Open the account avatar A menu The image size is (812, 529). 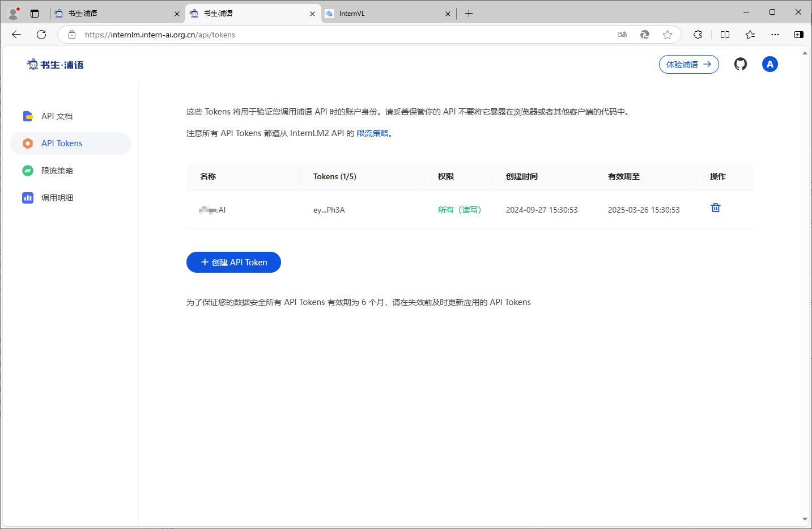click(x=770, y=64)
